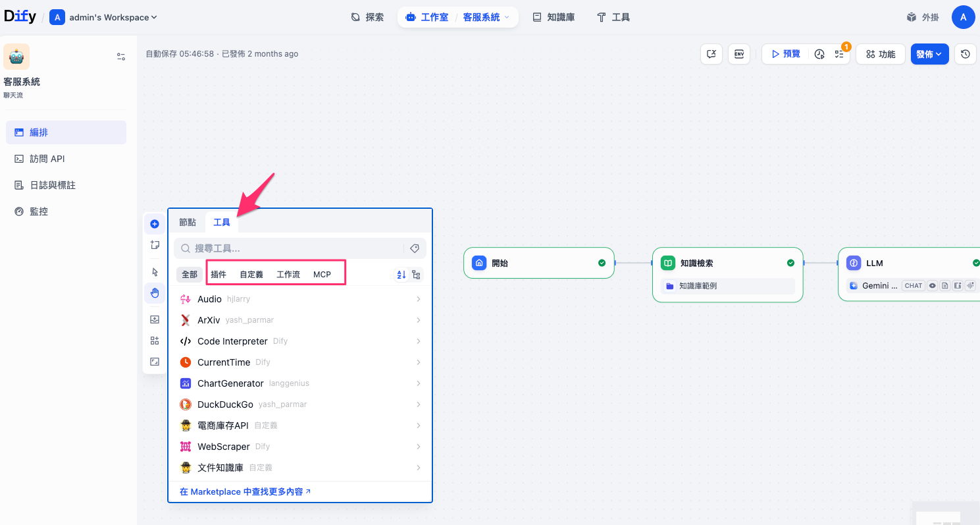Image resolution: width=980 pixels, height=525 pixels.
Task: Expand the admin's Workspace selector
Action: (105, 18)
